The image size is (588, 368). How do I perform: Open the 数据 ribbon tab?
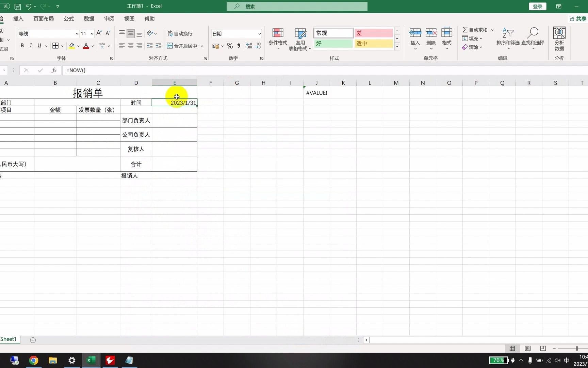89,19
